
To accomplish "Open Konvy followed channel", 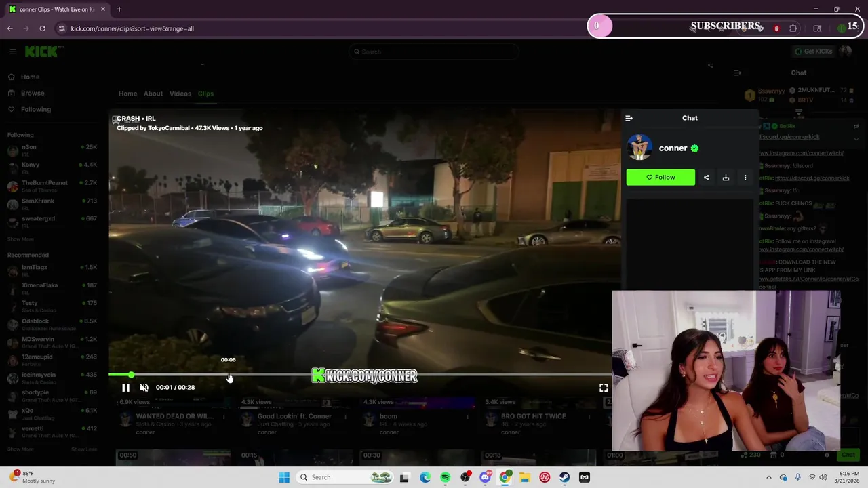I will (x=52, y=168).
